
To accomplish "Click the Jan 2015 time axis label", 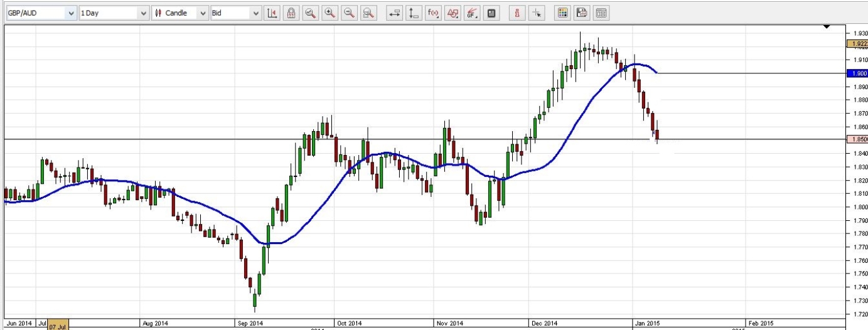I will tap(646, 324).
